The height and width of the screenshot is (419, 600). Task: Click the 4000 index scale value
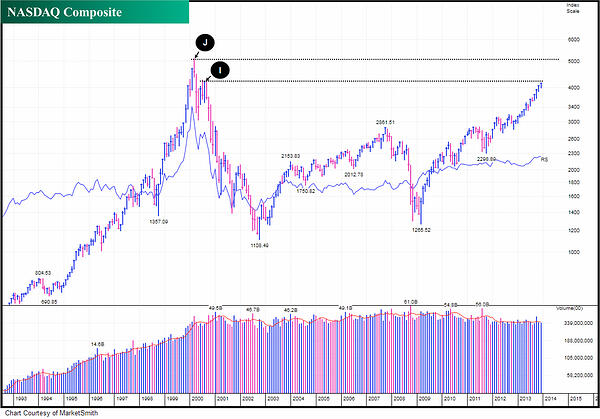[574, 88]
